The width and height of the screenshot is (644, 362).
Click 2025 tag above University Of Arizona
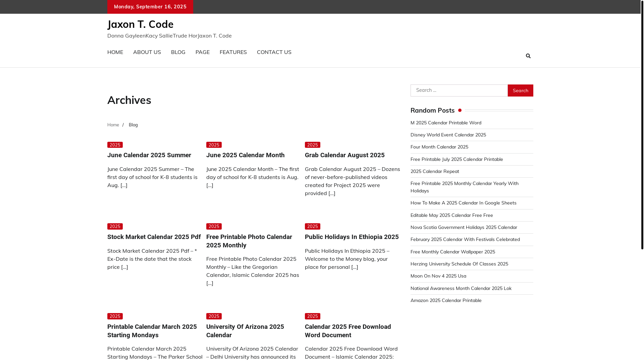point(214,316)
